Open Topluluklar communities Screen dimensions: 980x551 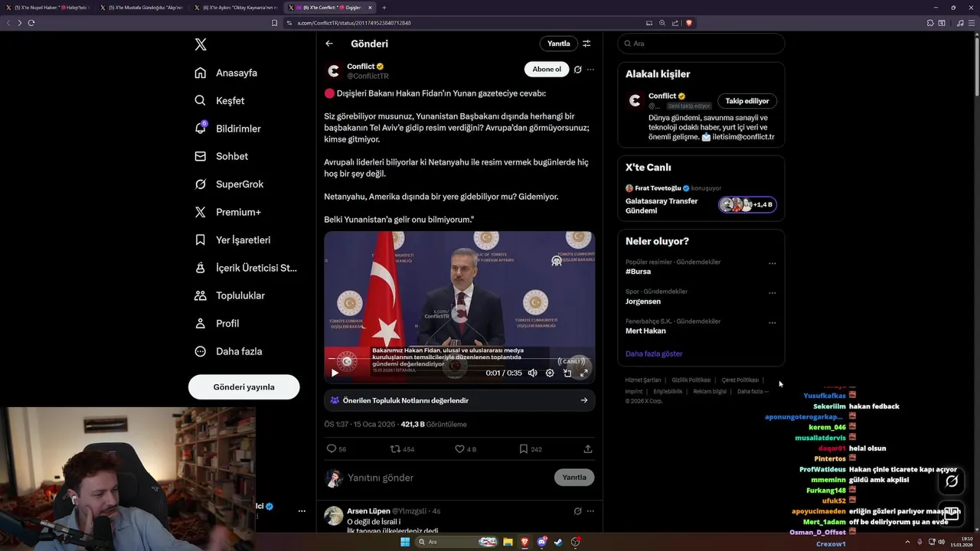click(x=230, y=295)
